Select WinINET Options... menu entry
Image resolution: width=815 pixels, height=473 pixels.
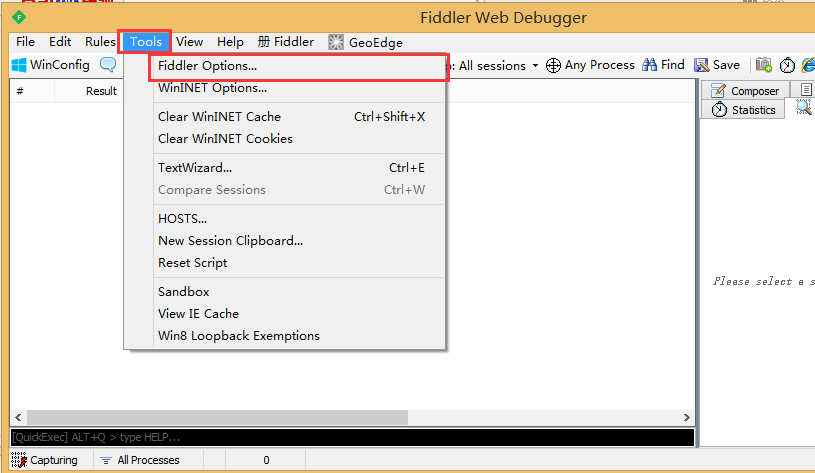point(299,88)
